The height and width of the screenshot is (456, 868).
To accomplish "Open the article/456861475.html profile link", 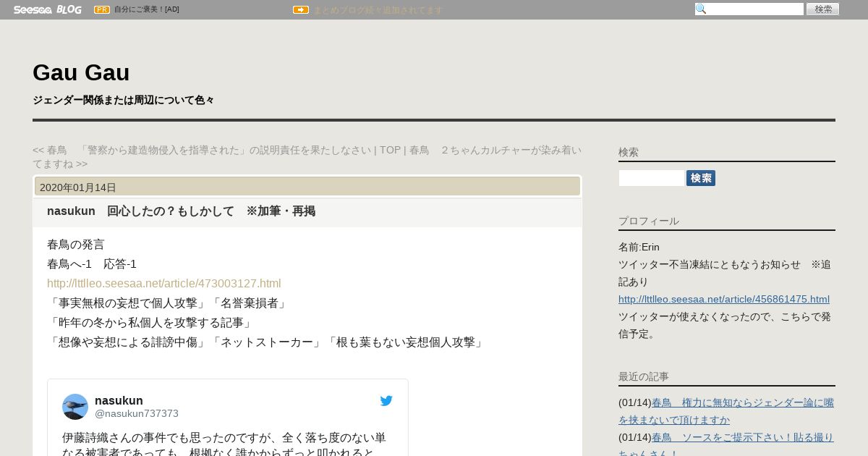I will point(724,299).
